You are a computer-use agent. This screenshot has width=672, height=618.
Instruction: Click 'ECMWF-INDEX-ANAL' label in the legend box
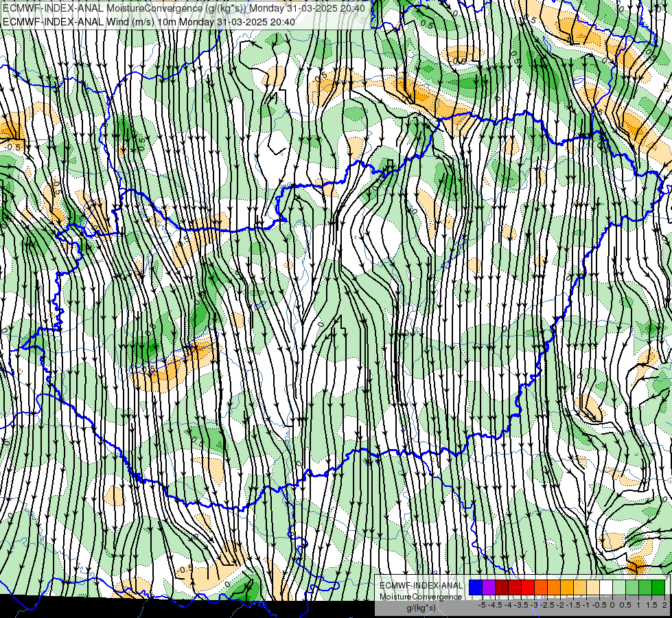[421, 586]
